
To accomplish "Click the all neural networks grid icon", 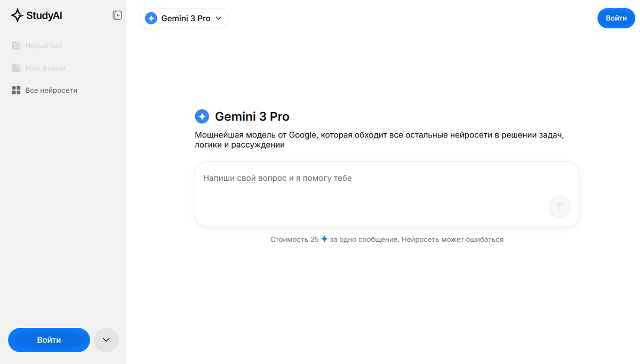I will [16, 91].
